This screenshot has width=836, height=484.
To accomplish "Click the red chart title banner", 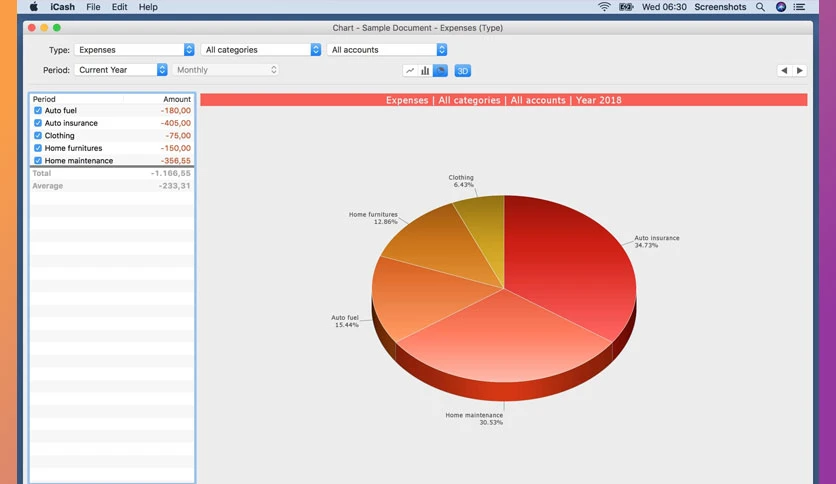I will coord(503,100).
